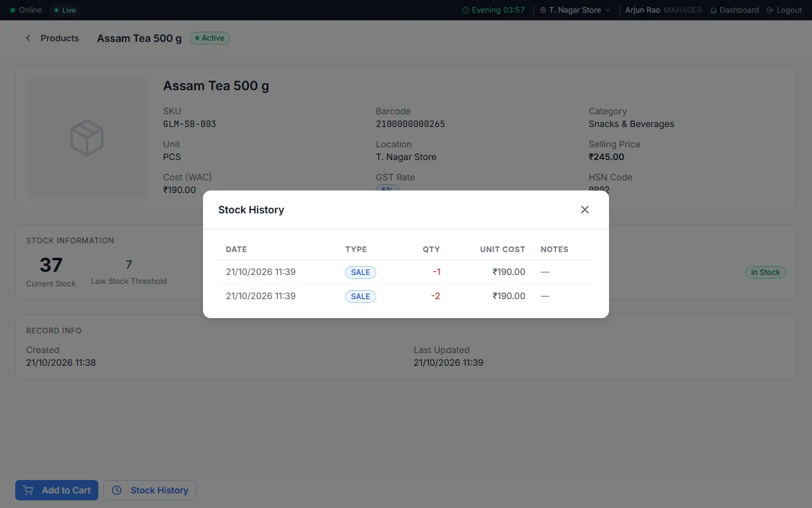
Task: Click the Arjun Rao user name
Action: click(643, 10)
